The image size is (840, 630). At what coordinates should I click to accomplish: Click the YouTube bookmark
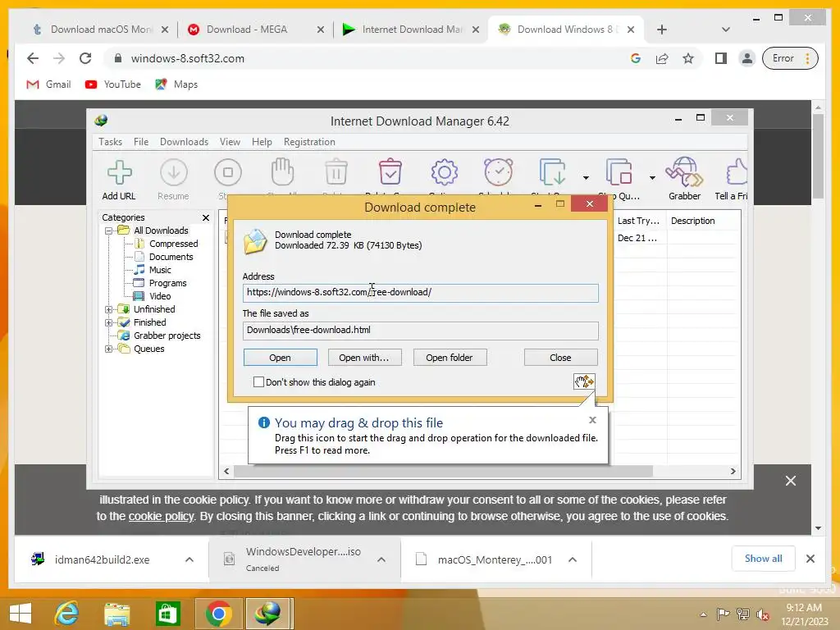click(113, 84)
